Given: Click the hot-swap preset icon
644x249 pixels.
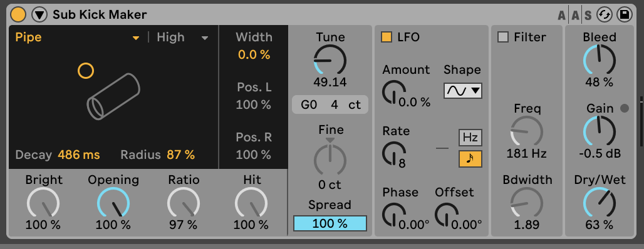Looking at the screenshot, I should [x=604, y=15].
